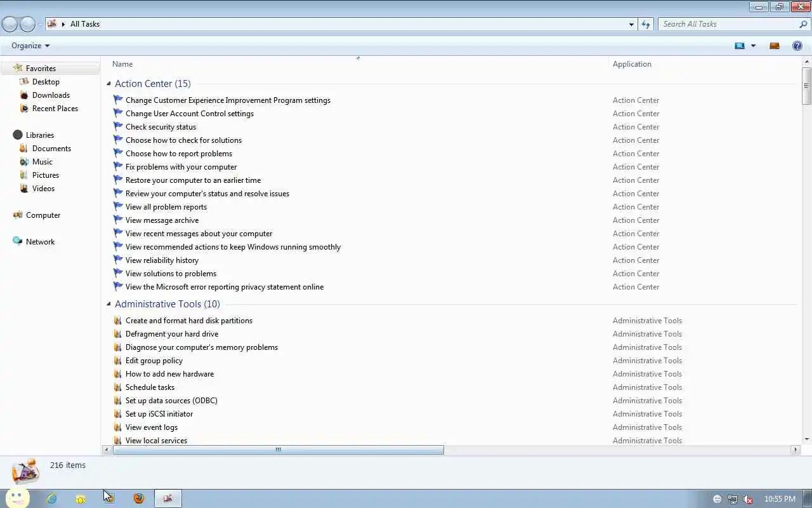The height and width of the screenshot is (508, 812).
Task: Open the Organize dropdown menu
Action: click(30, 46)
